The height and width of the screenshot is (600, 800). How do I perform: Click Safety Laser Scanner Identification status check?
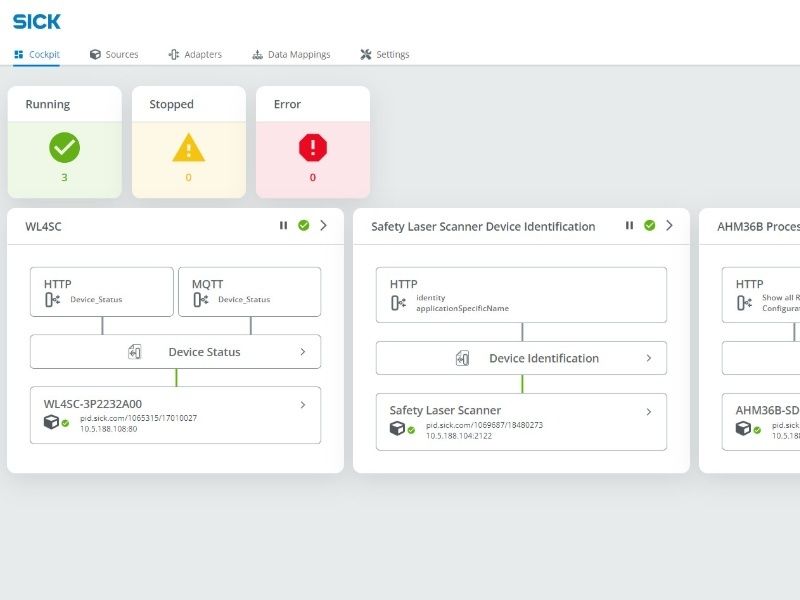point(649,226)
